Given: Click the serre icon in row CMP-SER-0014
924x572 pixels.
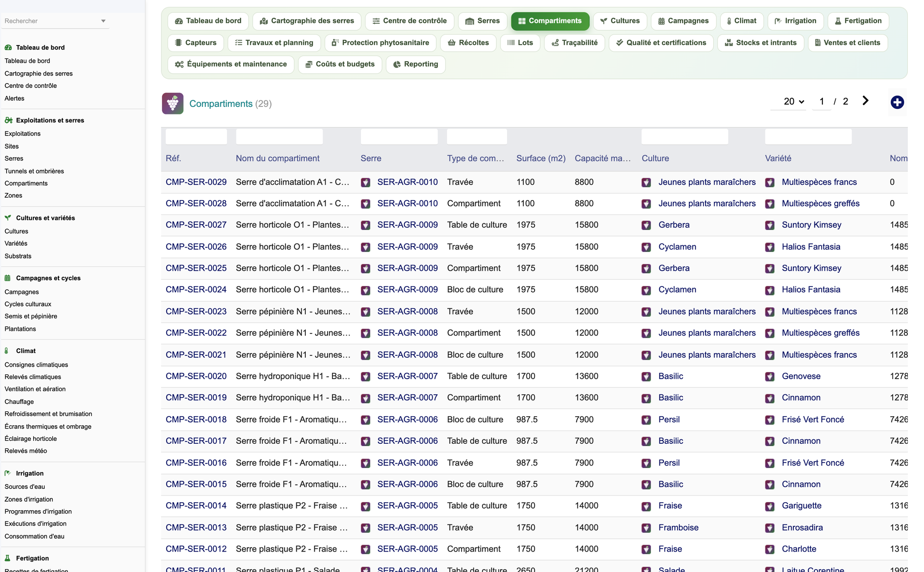Looking at the screenshot, I should coord(366,506).
